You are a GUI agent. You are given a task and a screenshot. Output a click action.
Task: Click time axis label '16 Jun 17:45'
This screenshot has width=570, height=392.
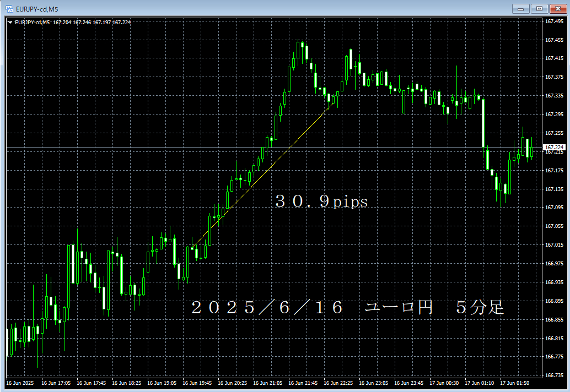[92, 383]
